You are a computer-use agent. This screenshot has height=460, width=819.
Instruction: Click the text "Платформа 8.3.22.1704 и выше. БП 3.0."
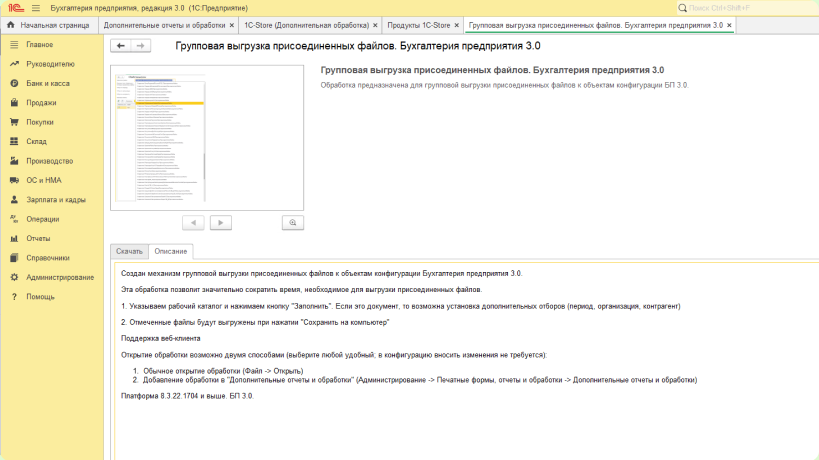[187, 396]
